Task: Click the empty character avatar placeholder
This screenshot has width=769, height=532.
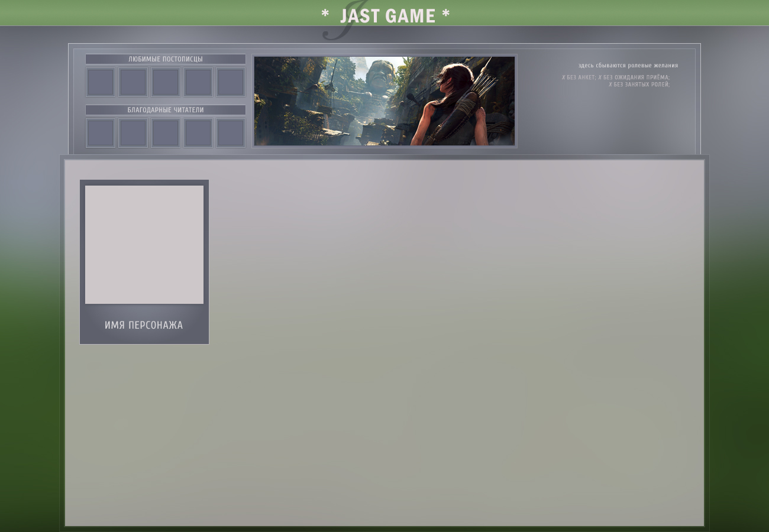Action: pos(144,245)
